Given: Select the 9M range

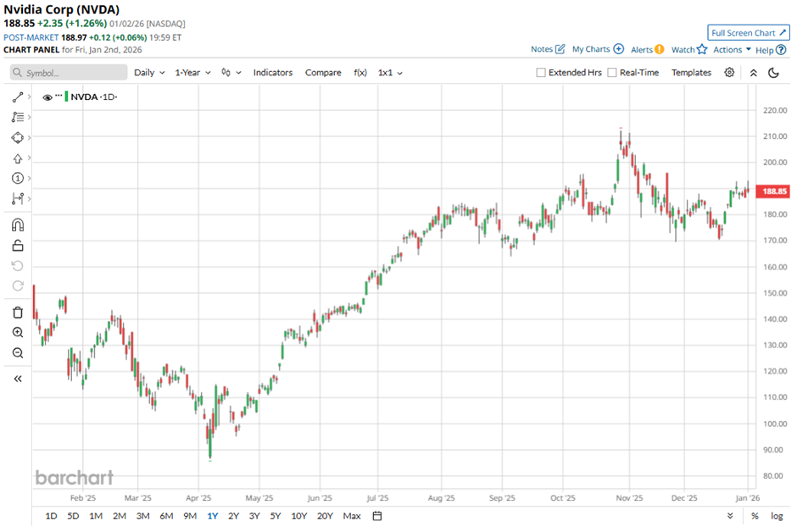Looking at the screenshot, I should point(190,516).
